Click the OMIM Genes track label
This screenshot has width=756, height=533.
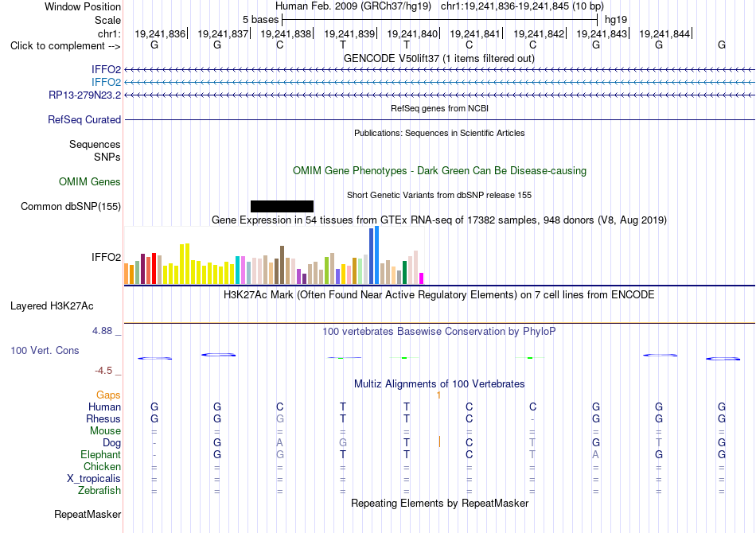pyautogui.click(x=90, y=181)
